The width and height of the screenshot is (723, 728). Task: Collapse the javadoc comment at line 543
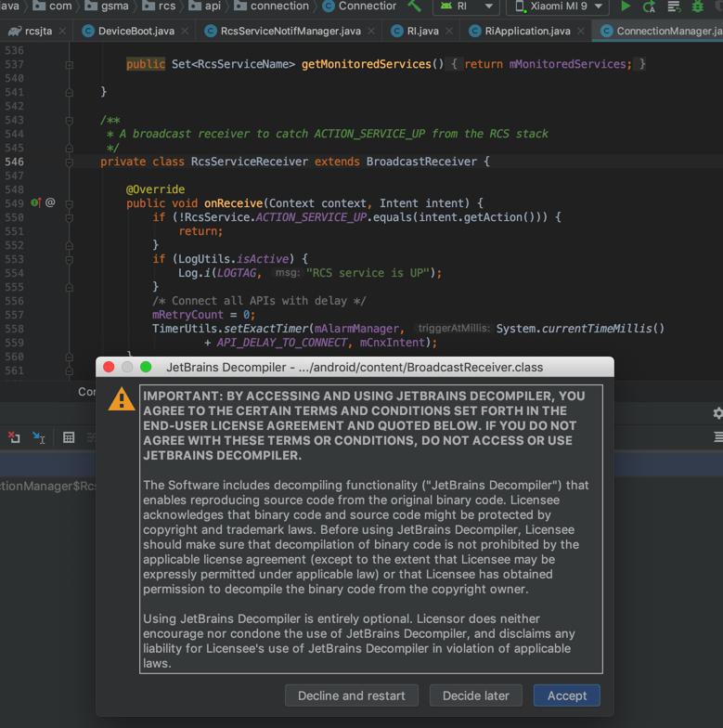click(x=69, y=121)
